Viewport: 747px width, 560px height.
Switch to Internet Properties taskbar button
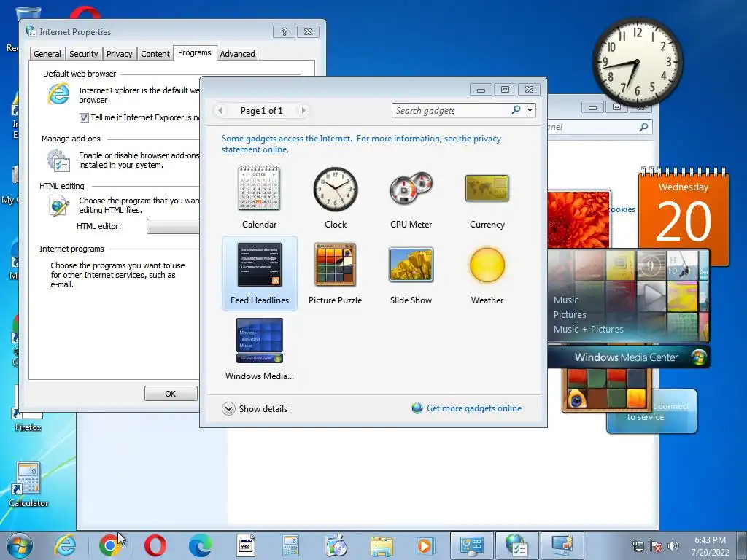point(517,545)
